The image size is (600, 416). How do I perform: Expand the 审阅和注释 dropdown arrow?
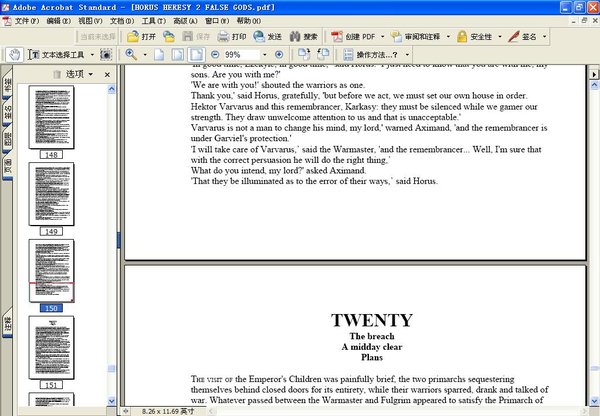coord(448,37)
